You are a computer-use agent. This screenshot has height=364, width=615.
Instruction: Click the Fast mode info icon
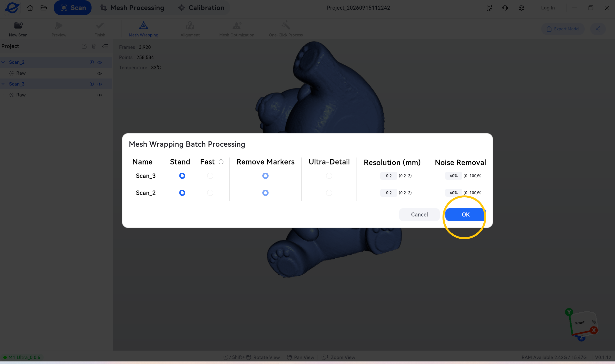point(221,162)
